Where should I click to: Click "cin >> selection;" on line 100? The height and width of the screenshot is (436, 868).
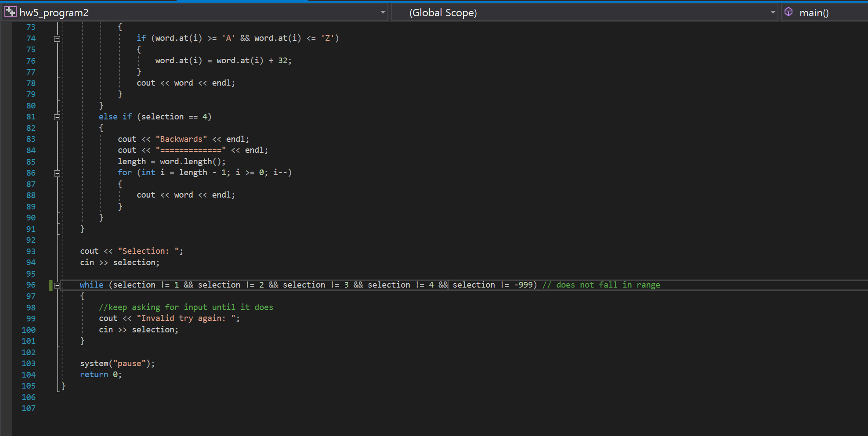pos(138,330)
